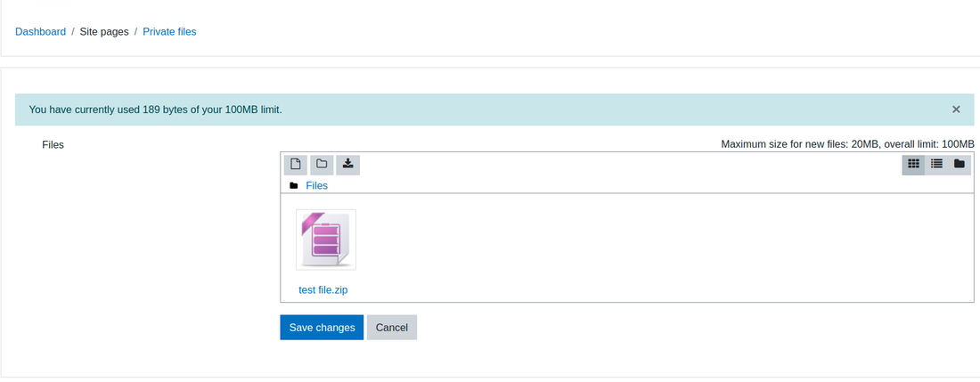
Task: Switch to icon grid view
Action: [913, 165]
